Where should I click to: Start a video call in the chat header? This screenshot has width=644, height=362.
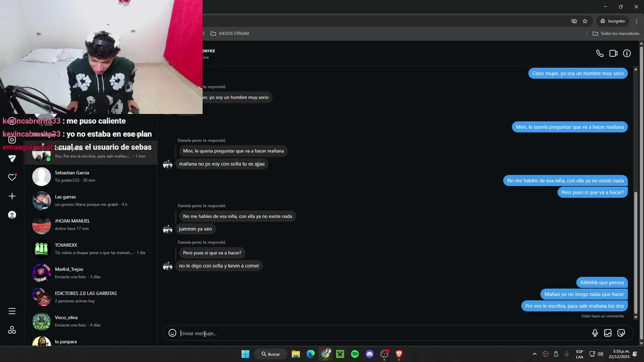(x=613, y=53)
